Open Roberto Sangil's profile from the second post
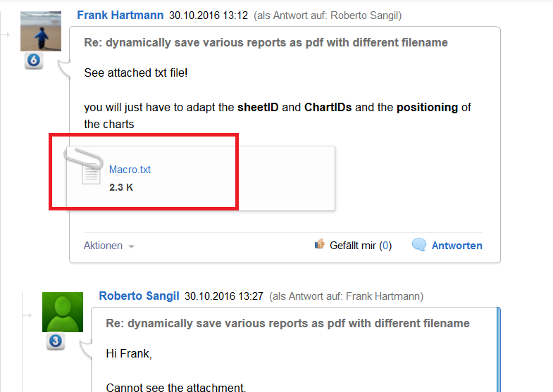Screen dimensions: 553x392 point(139,296)
